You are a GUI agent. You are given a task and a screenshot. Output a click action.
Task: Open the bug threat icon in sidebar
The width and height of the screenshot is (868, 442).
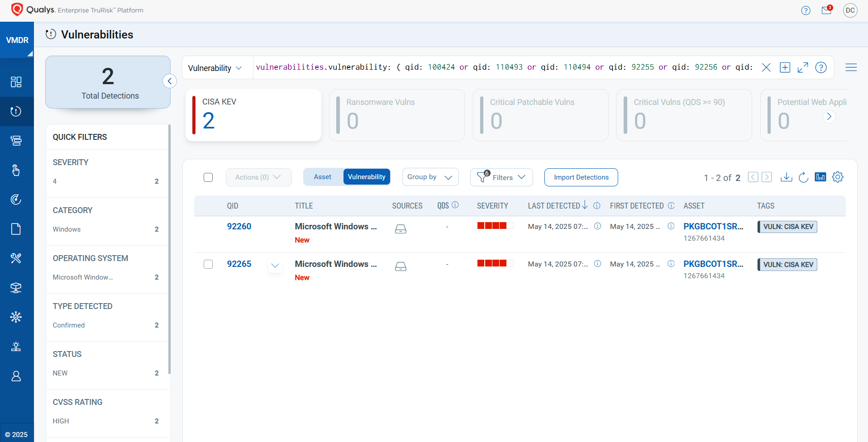coord(16,347)
